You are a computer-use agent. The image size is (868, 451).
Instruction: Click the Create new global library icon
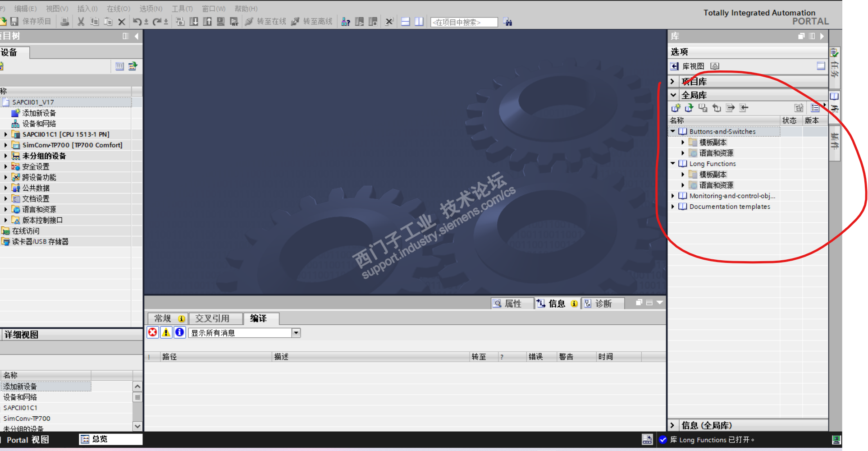tap(676, 108)
